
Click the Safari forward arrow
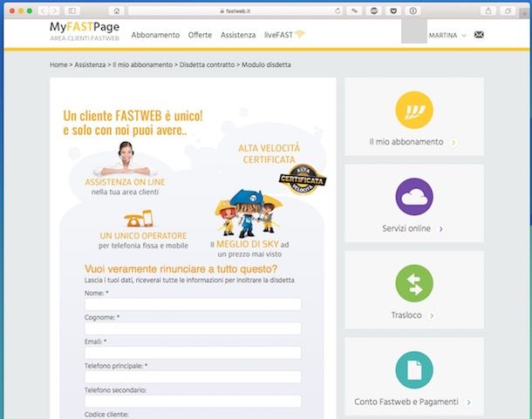coord(54,10)
